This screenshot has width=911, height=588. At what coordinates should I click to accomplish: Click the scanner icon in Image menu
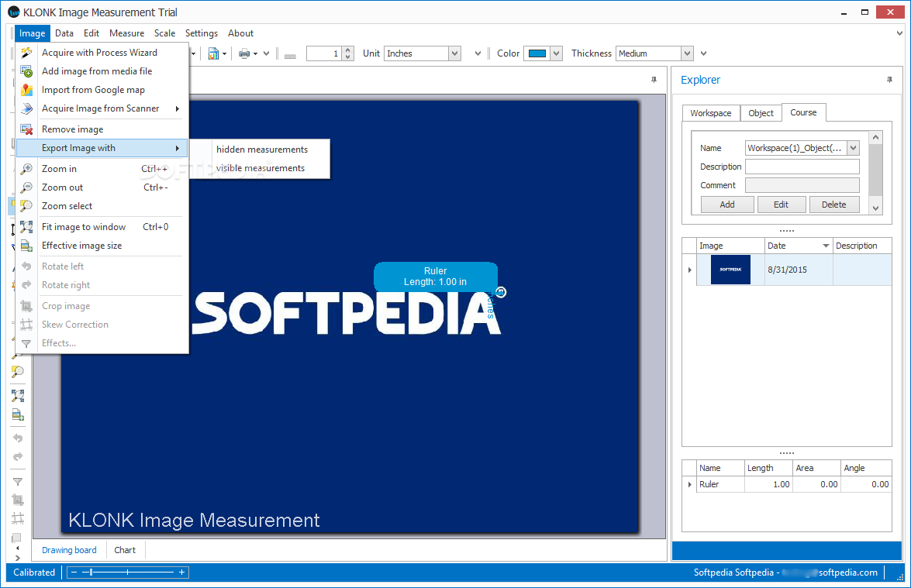pyautogui.click(x=26, y=108)
